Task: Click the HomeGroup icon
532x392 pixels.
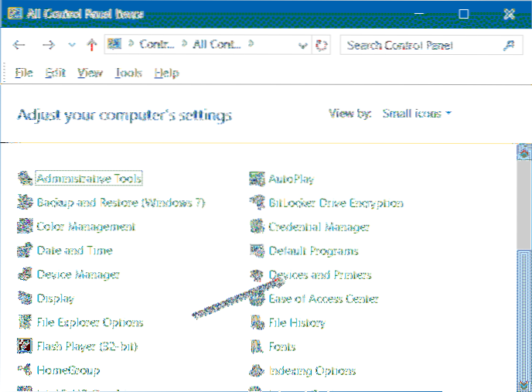Action: point(24,370)
